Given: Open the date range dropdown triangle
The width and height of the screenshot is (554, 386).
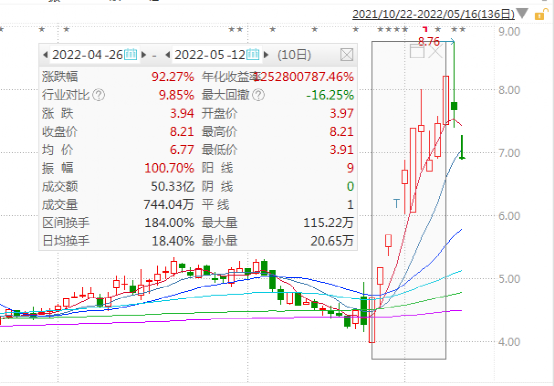Looking at the screenshot, I should click(523, 14).
